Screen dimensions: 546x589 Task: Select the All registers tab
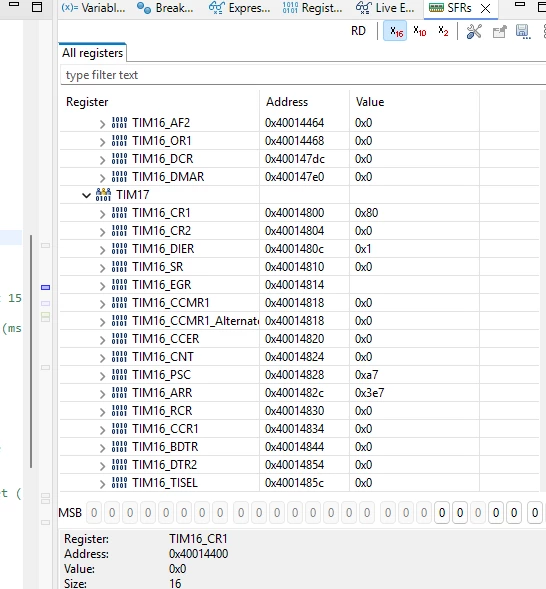click(92, 53)
